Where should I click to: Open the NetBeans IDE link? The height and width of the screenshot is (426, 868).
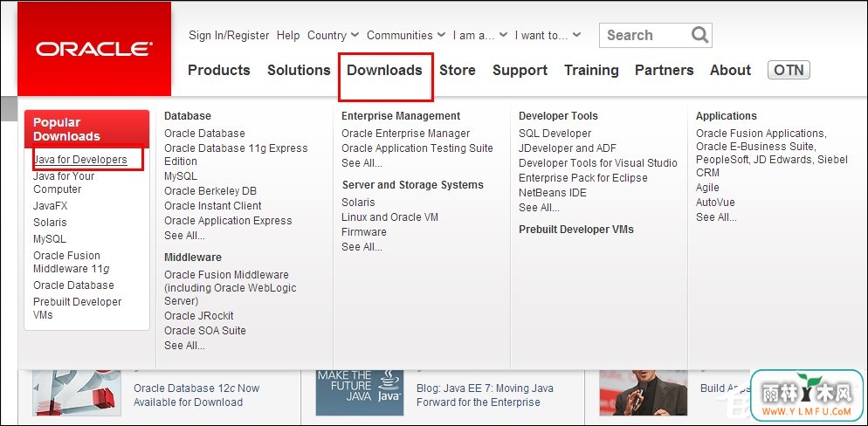click(553, 193)
